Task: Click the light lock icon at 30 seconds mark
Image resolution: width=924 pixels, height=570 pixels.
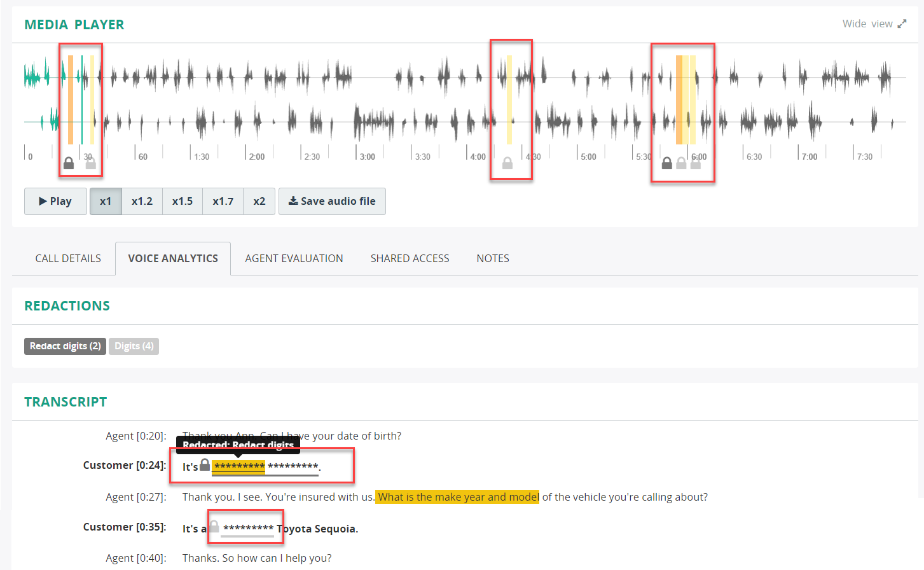Action: (91, 163)
